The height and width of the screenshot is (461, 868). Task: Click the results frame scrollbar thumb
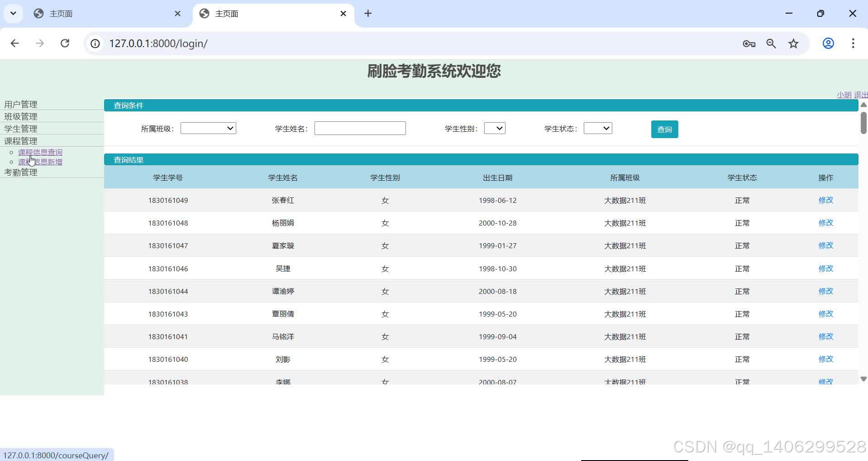click(x=863, y=123)
